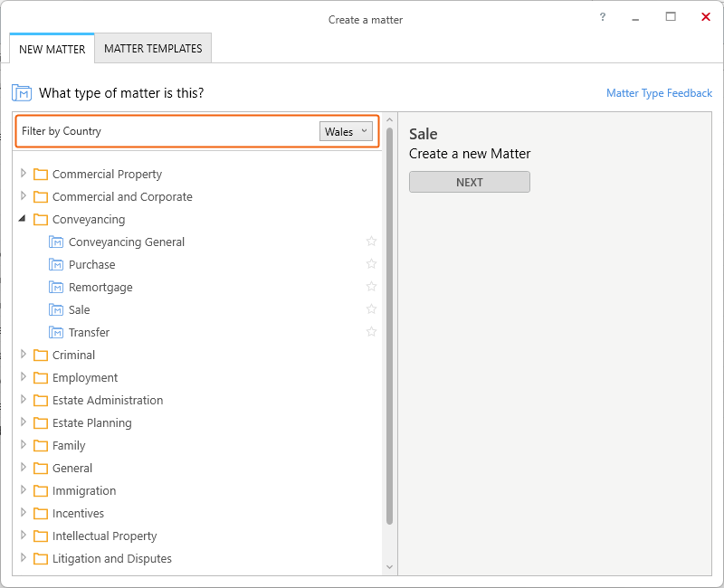Open the Matter Type Feedback link
724x588 pixels.
tap(659, 93)
